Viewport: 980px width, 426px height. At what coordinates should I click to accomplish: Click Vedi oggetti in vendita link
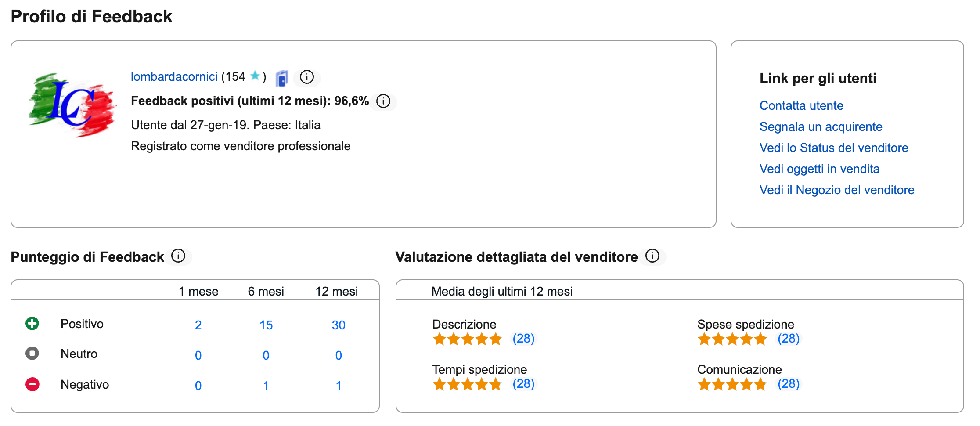819,169
